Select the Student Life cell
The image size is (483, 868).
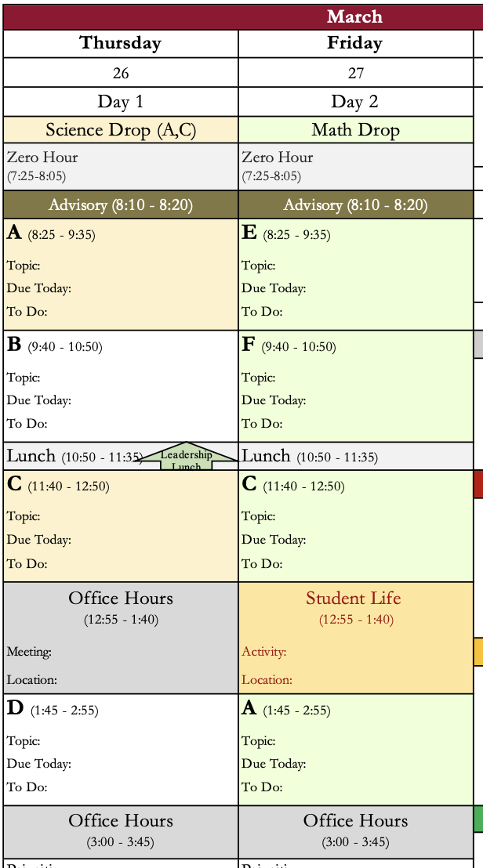pyautogui.click(x=355, y=638)
